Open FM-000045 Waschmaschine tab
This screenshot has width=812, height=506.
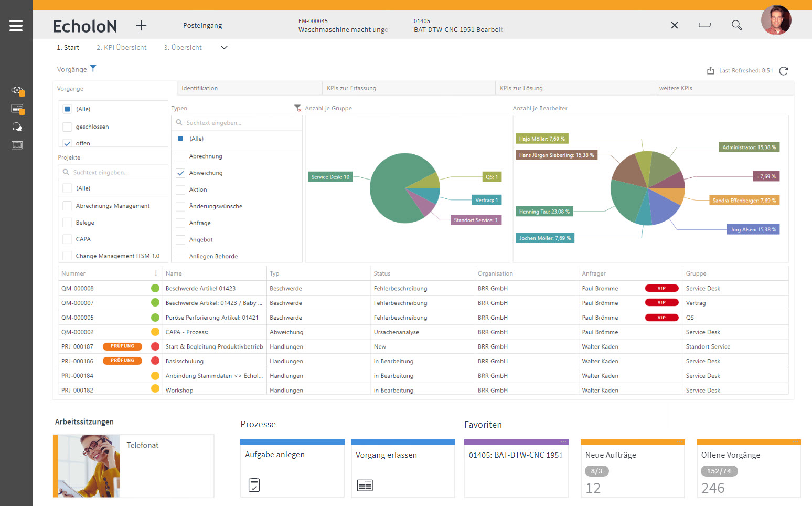click(x=343, y=25)
